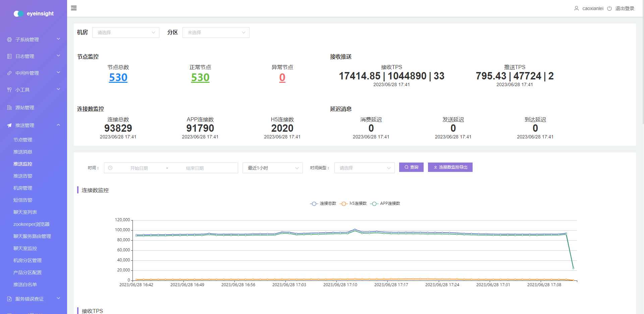Screen dimensions: 644x314
Task: Click the 中间件管理 link icon
Action: pos(9,73)
